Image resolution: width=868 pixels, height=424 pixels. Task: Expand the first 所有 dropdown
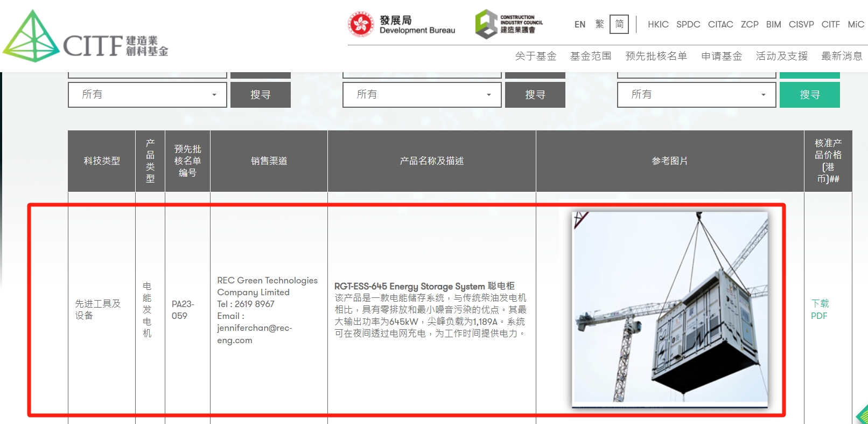pos(148,95)
